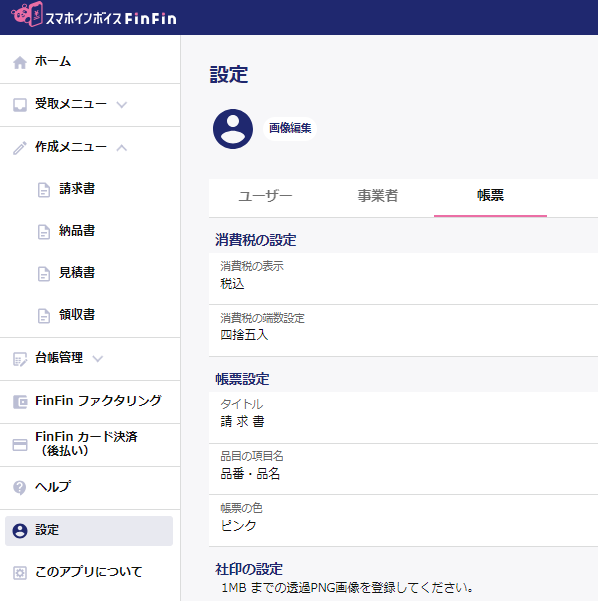Click the document icon beside 請求書
The height and width of the screenshot is (601, 598).
(x=44, y=190)
